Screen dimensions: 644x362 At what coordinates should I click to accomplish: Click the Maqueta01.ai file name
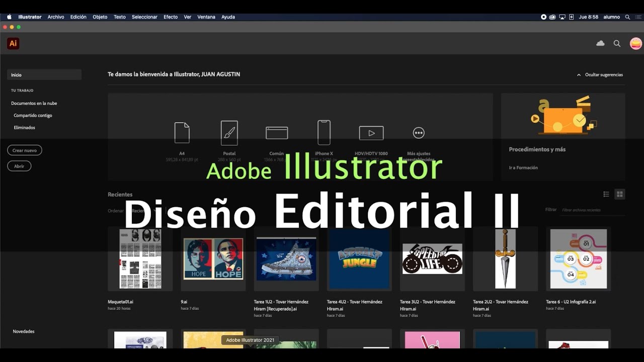pos(120,302)
